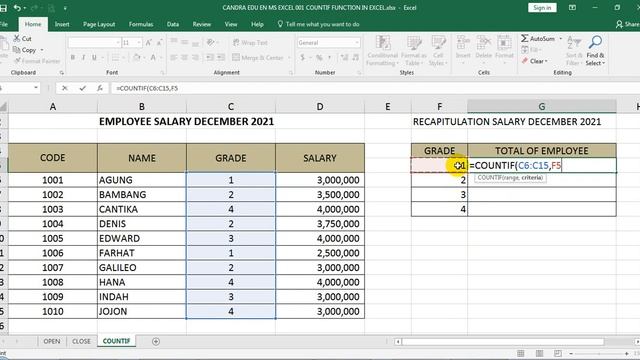
Task: Open the View ribbon tab
Action: 231,24
